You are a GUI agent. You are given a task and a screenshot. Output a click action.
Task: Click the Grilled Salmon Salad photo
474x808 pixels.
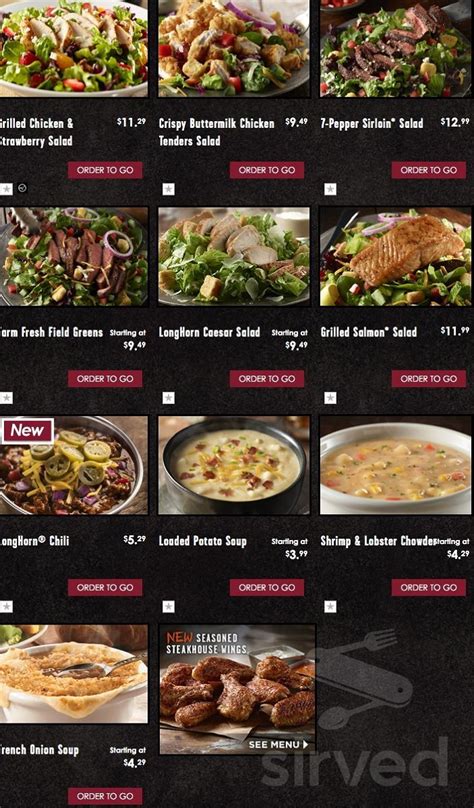395,257
